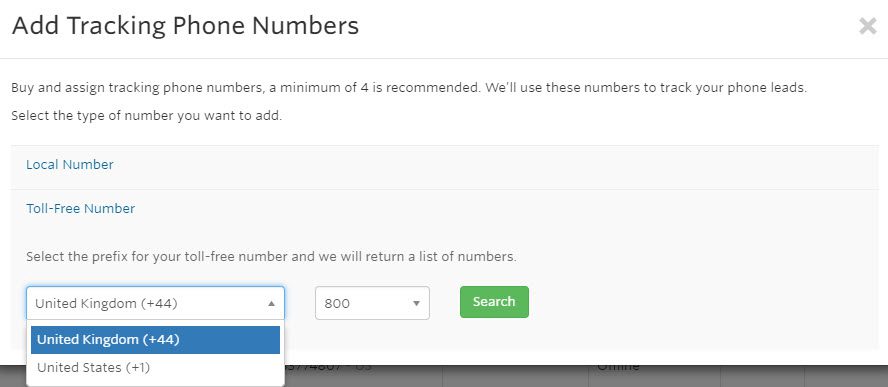This screenshot has width=888, height=387.
Task: Click the green Search button
Action: pyautogui.click(x=494, y=301)
